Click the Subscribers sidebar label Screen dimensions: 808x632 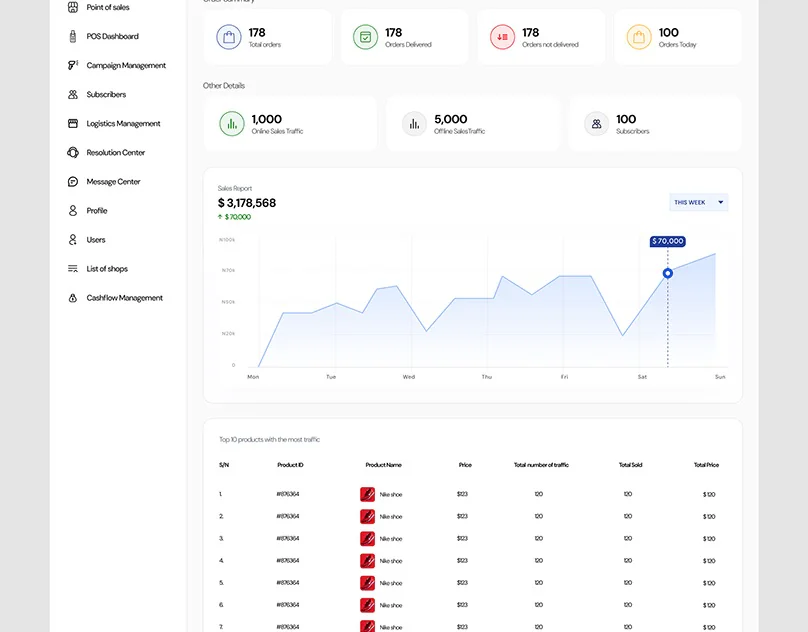click(x=106, y=94)
